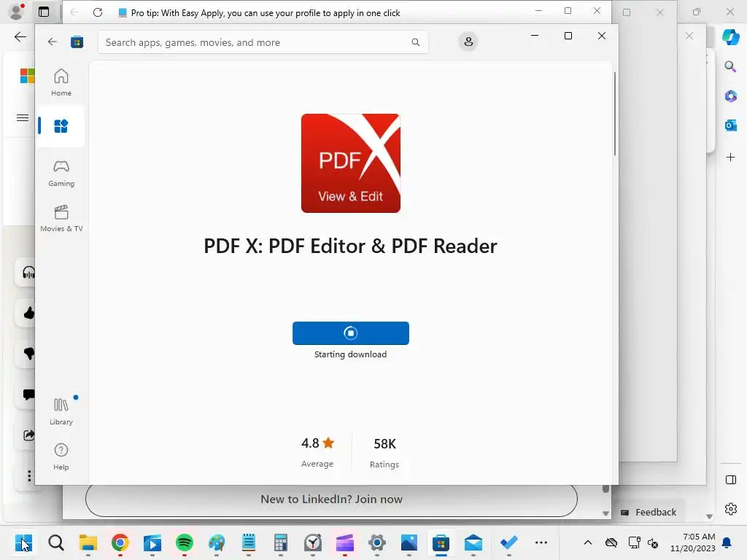Open Edge profile avatar
Image resolution: width=747 pixels, height=560 pixels.
(17, 12)
